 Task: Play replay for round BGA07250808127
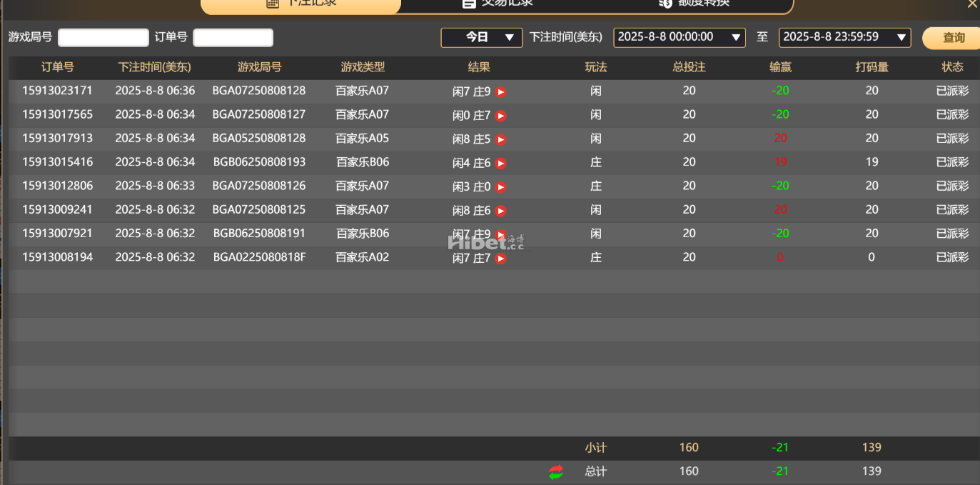(x=501, y=116)
